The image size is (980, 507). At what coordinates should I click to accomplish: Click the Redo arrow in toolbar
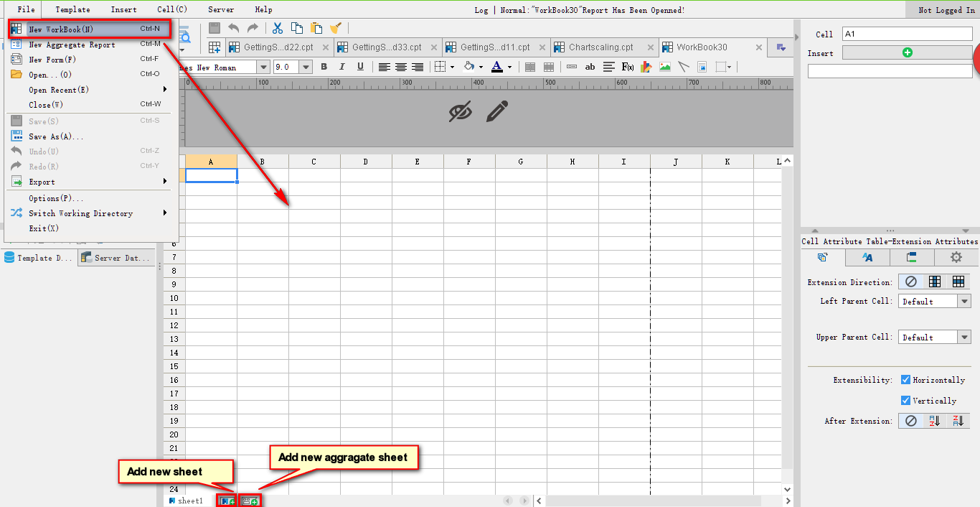[x=253, y=28]
